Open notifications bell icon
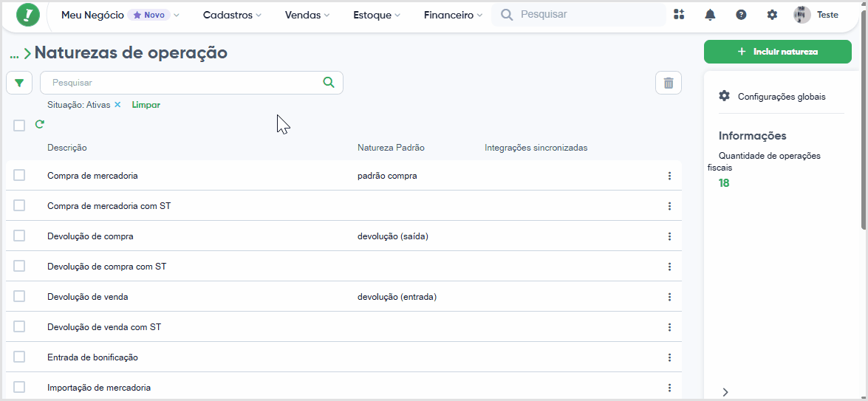The width and height of the screenshot is (868, 401). pos(710,15)
